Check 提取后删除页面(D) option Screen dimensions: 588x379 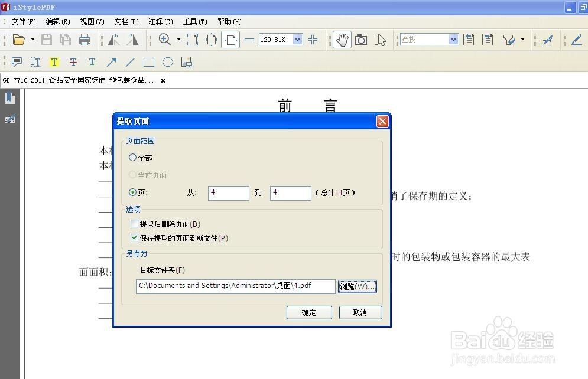click(x=134, y=224)
